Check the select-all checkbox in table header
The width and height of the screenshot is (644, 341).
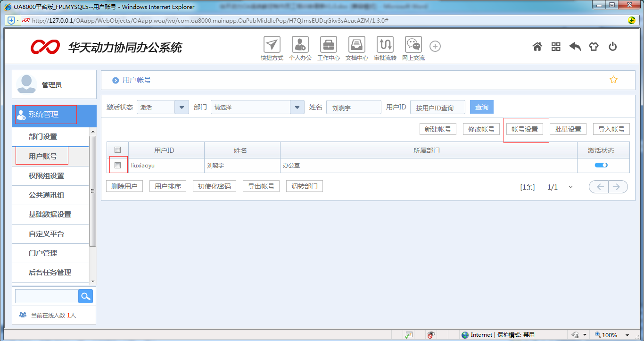(x=117, y=150)
